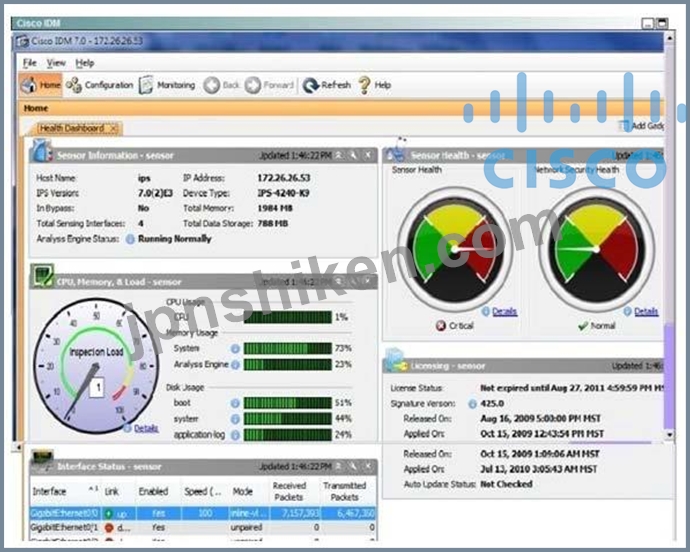Open Help from the toolbar question mark

[374, 85]
